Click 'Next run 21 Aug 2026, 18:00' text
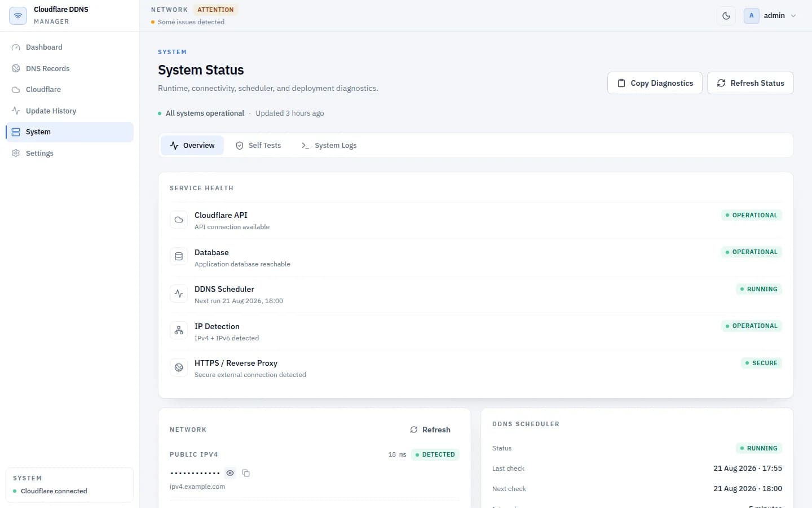The height and width of the screenshot is (508, 812). 239,301
